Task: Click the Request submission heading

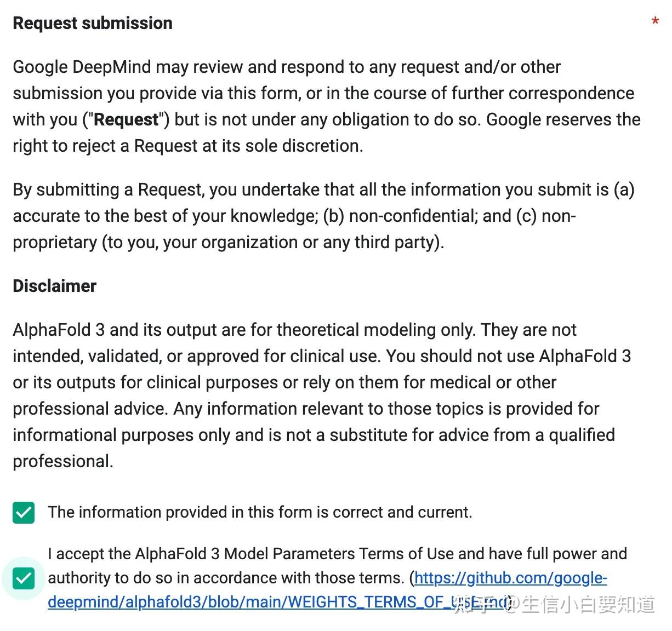Action: coord(93,23)
